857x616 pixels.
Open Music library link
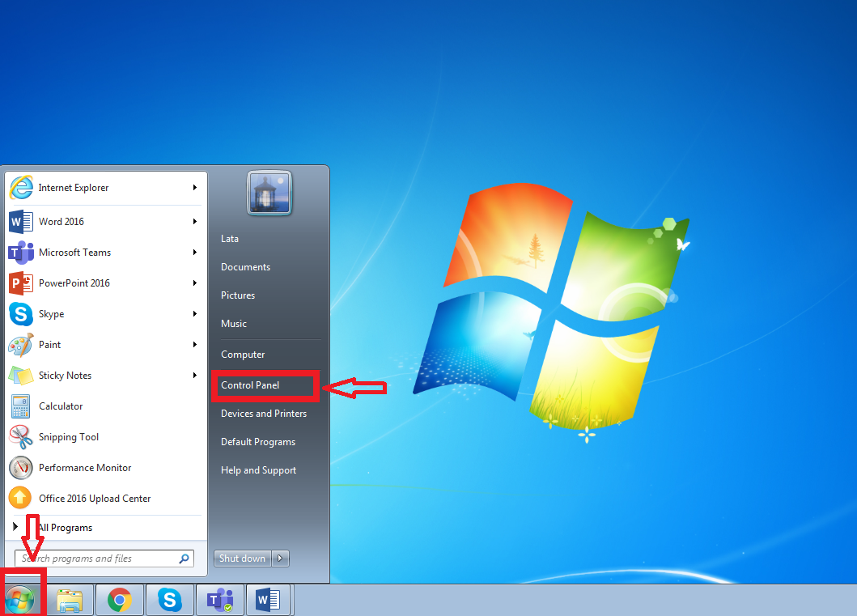tap(234, 324)
